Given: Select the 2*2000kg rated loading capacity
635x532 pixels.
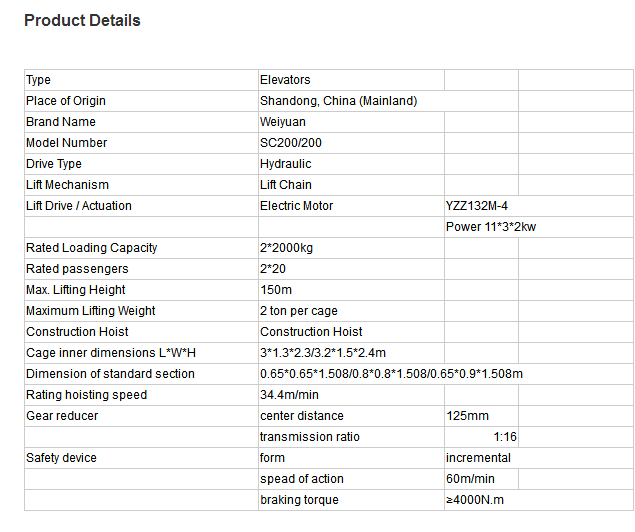Looking at the screenshot, I should 286,248.
